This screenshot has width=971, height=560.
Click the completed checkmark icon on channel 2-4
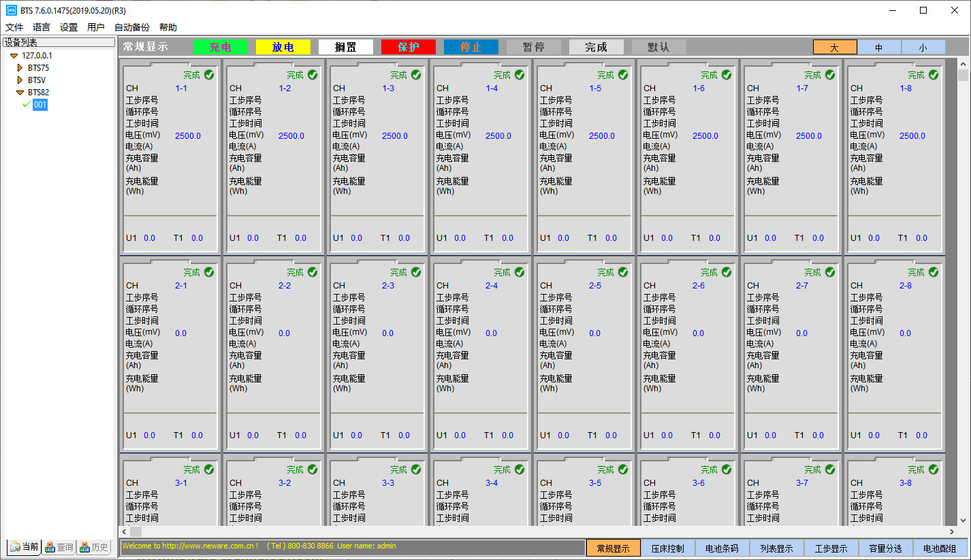[x=520, y=272]
